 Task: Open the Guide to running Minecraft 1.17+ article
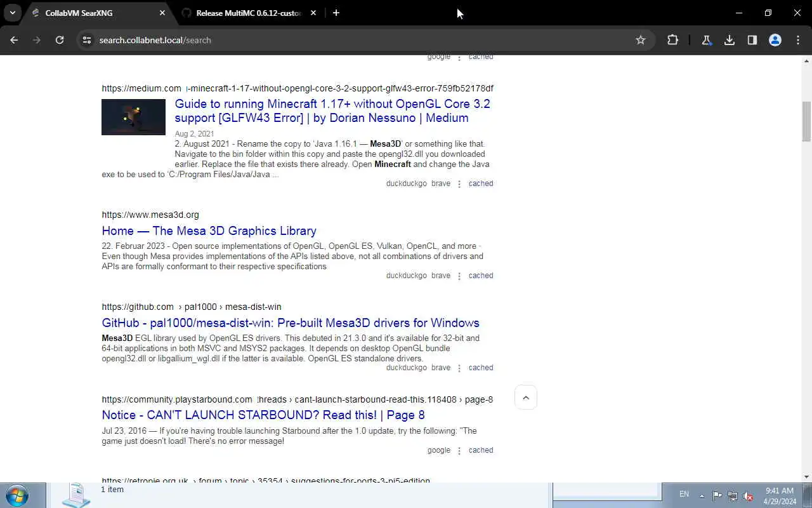point(332,110)
